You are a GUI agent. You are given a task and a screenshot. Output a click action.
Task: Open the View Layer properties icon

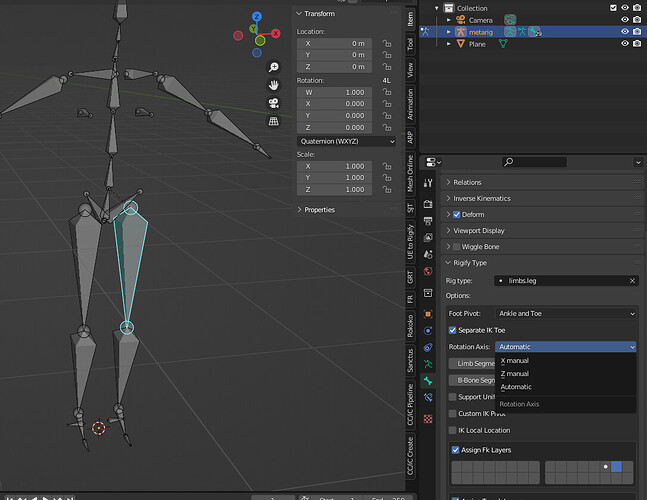click(x=428, y=237)
